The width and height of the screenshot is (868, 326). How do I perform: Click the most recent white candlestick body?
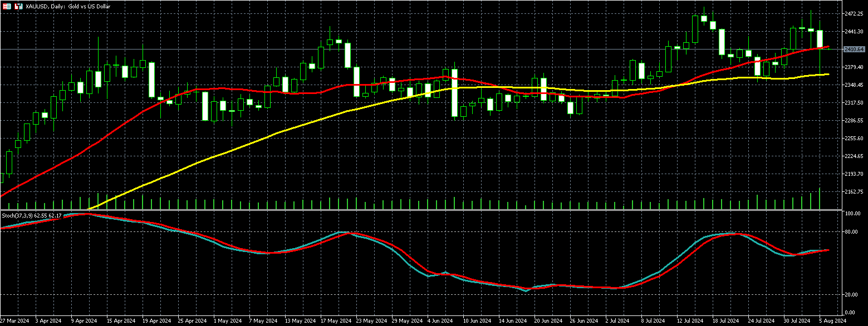pyautogui.click(x=820, y=39)
